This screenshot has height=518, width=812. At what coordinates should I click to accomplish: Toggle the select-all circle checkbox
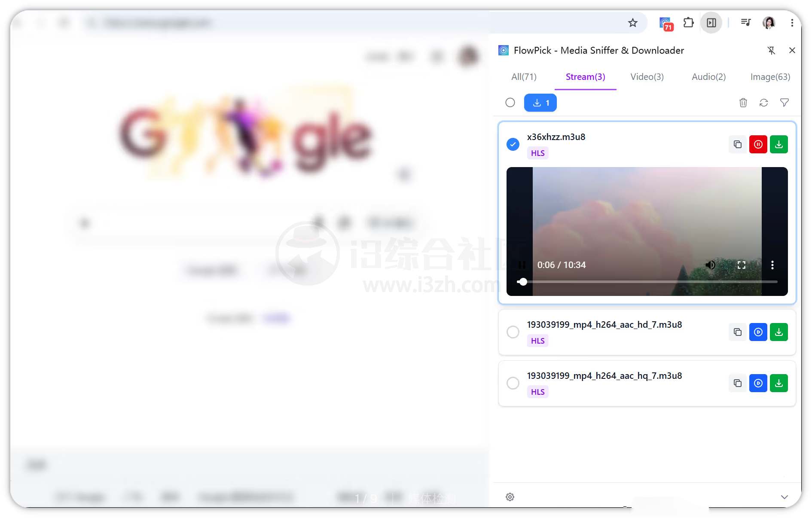[x=510, y=103]
